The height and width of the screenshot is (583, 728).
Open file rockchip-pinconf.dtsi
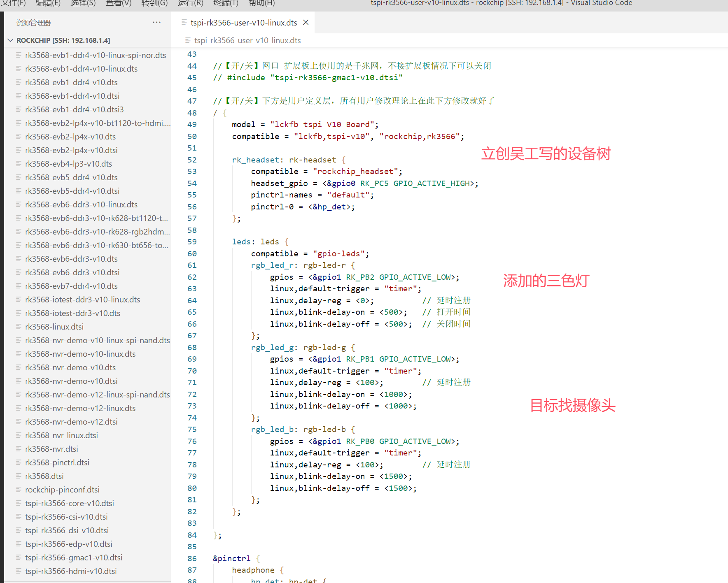62,490
